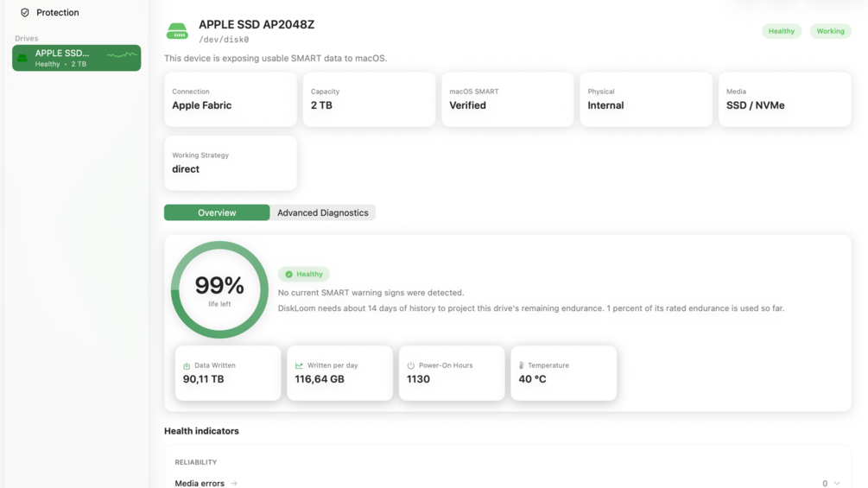The height and width of the screenshot is (488, 868).
Task: Click the macOS SMART Verified card
Action: coord(508,99)
